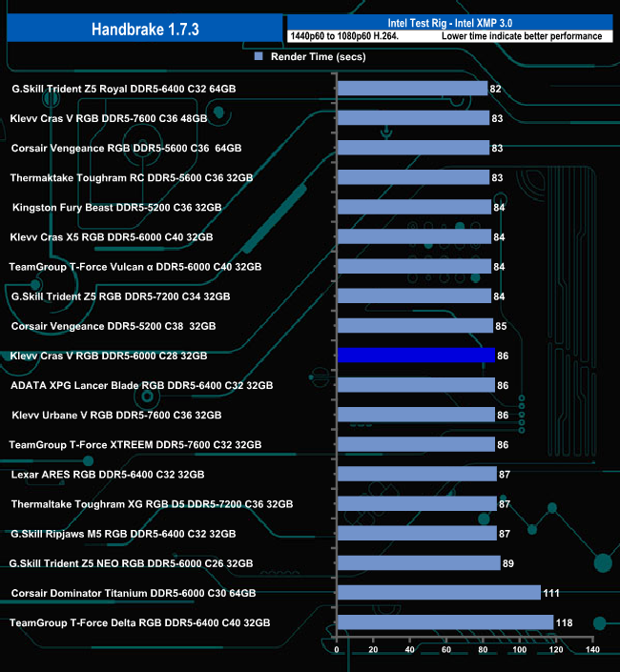Screen dimensions: 620x672
Task: Click the 118 render time value
Action: click(565, 622)
